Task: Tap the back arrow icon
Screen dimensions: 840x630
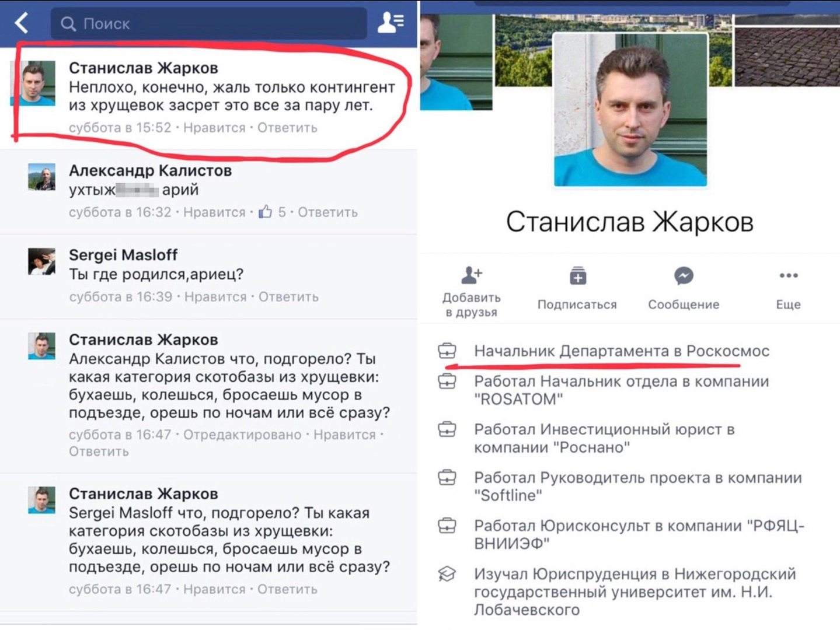Action: click(x=22, y=23)
